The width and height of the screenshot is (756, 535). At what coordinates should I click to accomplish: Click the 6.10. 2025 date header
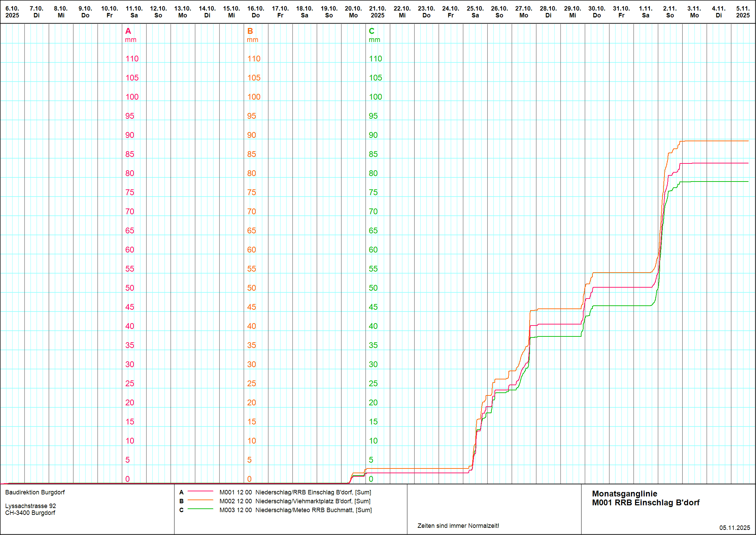(12, 12)
